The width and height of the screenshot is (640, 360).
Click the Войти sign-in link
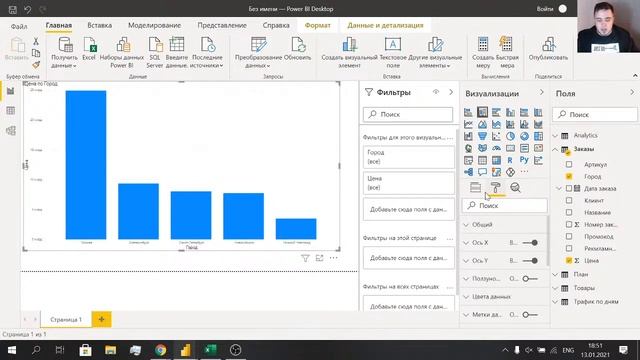tap(545, 9)
